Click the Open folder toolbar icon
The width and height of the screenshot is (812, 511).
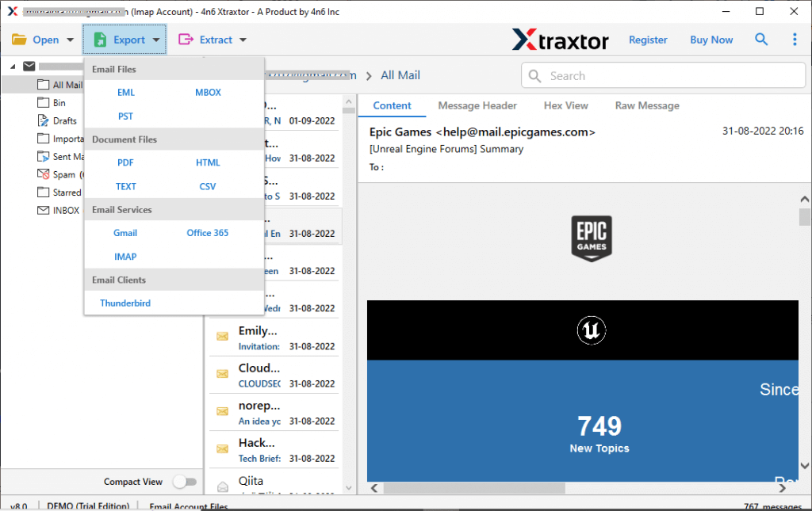pos(18,39)
